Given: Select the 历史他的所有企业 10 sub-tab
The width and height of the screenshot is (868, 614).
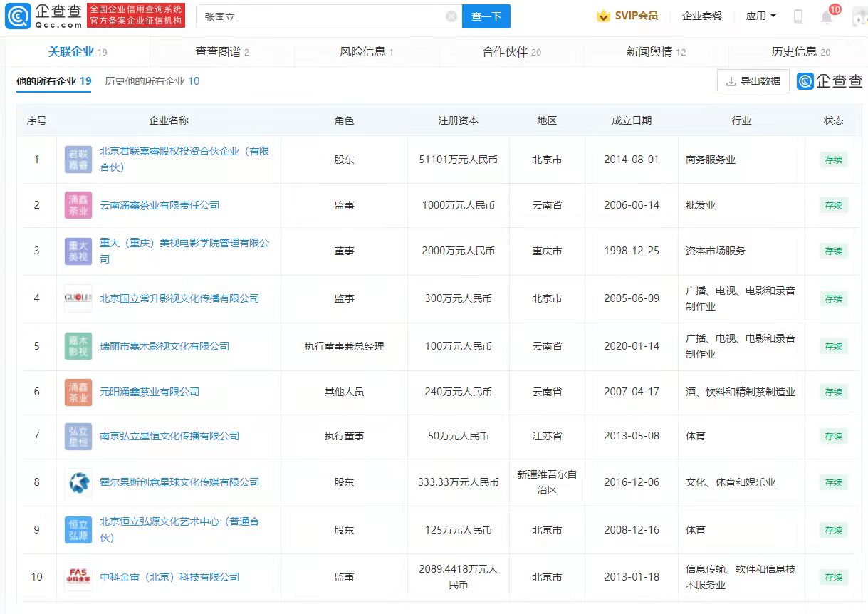Looking at the screenshot, I should point(152,81).
